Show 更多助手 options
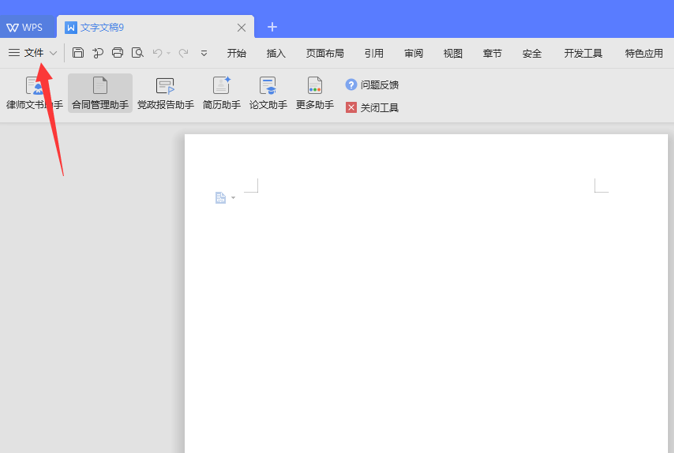Viewport: 674px width, 453px height. (315, 93)
